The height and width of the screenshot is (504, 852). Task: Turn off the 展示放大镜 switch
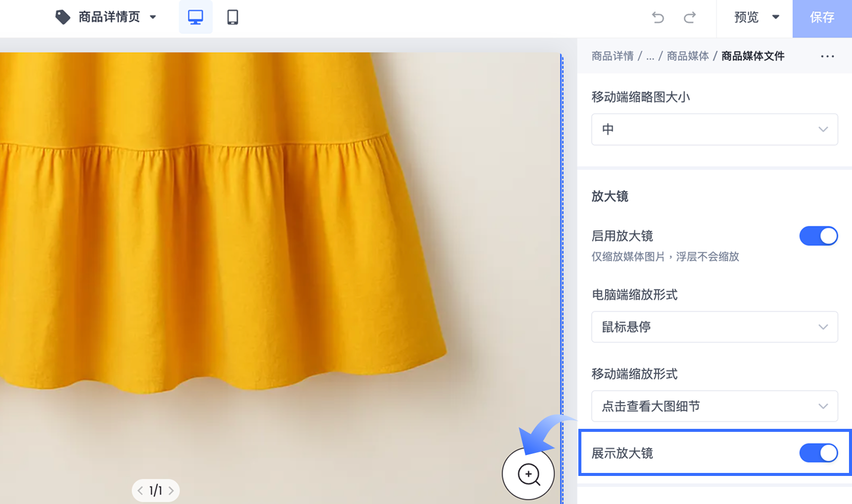coord(818,452)
